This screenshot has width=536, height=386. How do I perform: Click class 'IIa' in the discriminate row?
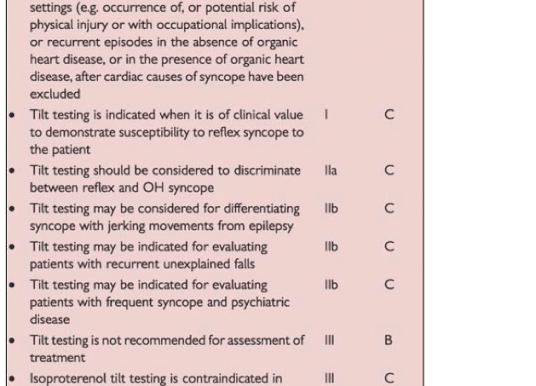(x=331, y=170)
